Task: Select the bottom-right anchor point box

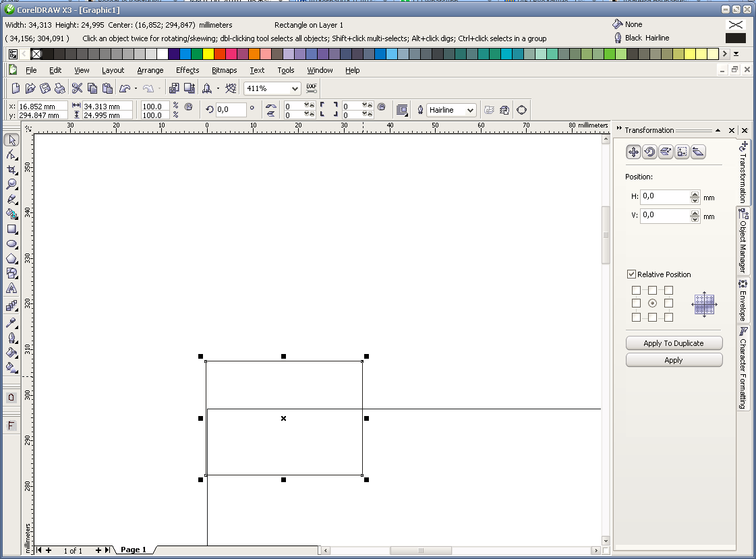Action: pyautogui.click(x=668, y=317)
